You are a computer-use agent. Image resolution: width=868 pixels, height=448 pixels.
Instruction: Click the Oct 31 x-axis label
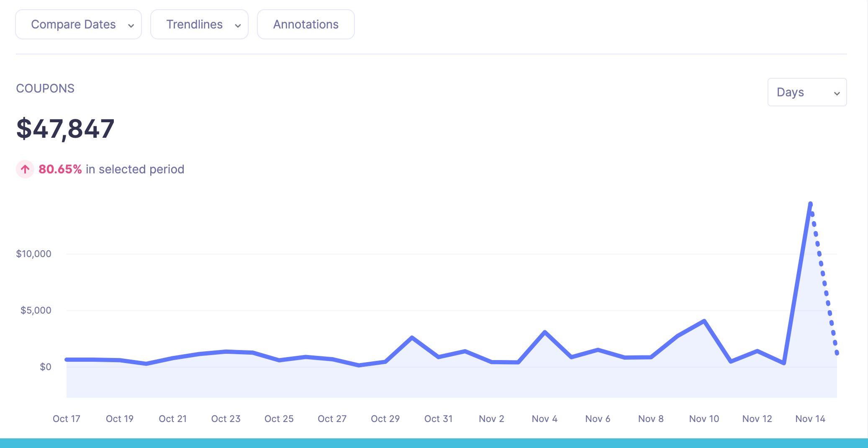439,419
